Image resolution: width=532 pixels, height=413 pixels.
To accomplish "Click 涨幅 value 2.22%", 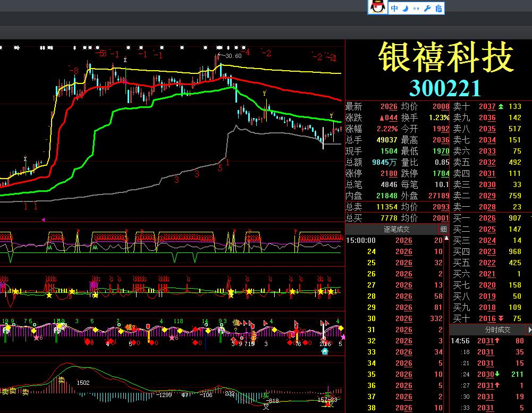I will (x=387, y=129).
